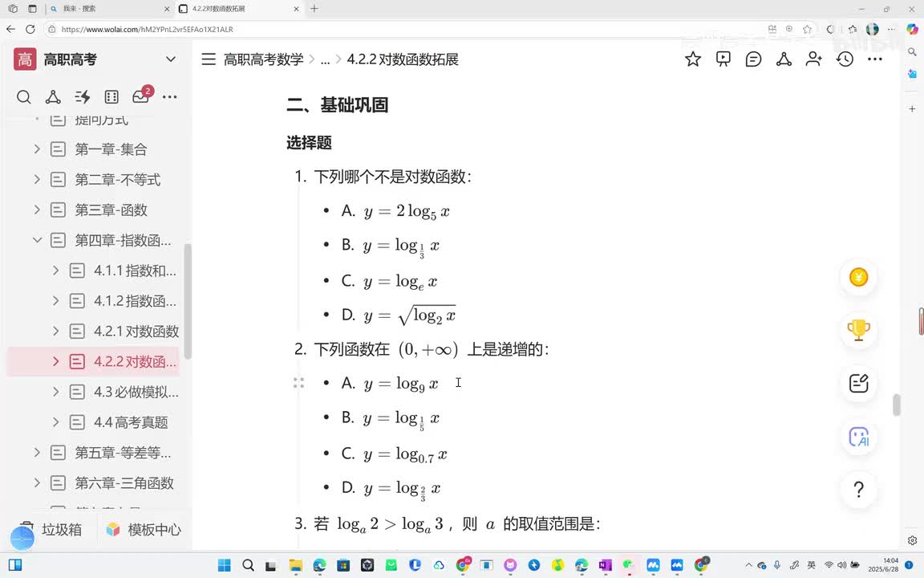This screenshot has width=924, height=578.
Task: Click the 选择题 subheading
Action: pos(309,143)
